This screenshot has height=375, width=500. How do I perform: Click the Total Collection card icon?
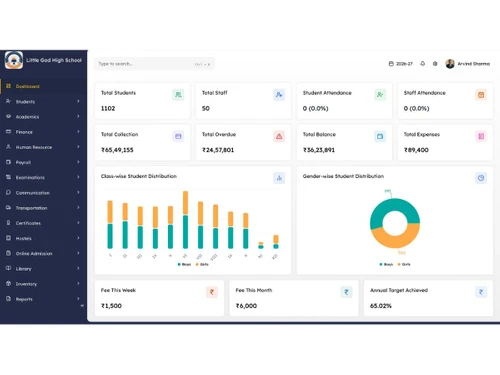pos(178,136)
